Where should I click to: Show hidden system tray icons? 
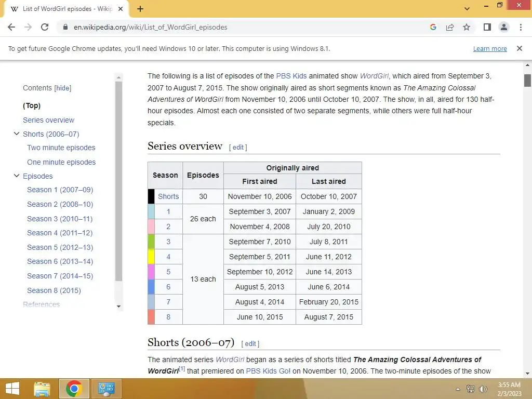[x=458, y=389]
